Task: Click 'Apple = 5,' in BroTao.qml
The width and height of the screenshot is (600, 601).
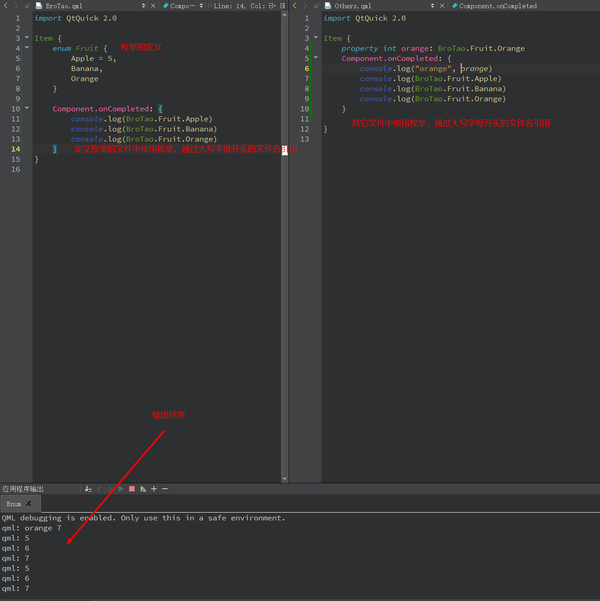Action: tap(94, 58)
